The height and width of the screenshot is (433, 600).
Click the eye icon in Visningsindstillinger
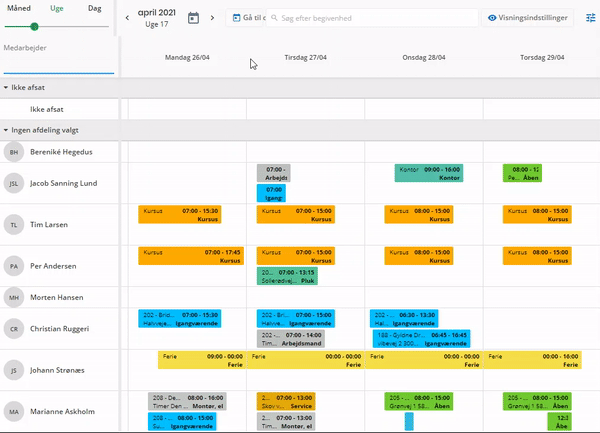coord(493,18)
